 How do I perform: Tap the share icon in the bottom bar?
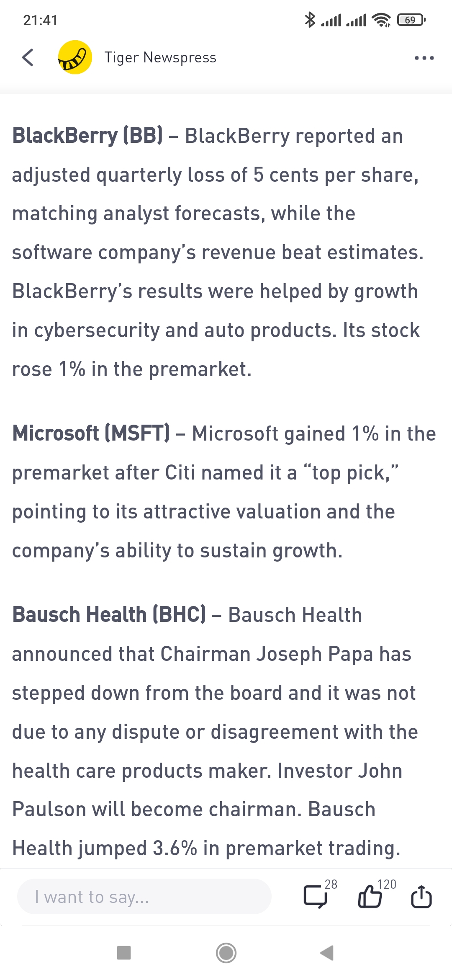coord(421,897)
